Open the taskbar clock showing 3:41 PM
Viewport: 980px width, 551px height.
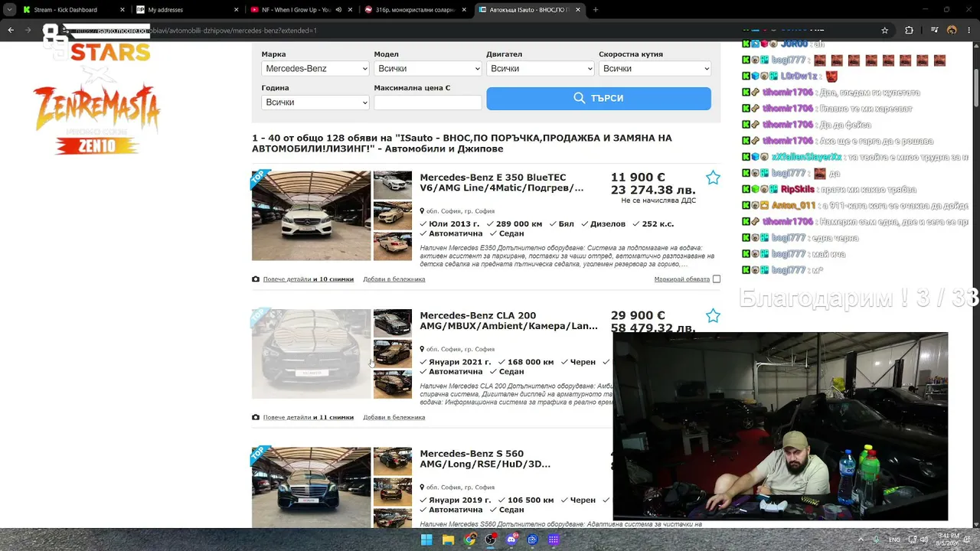click(x=948, y=540)
